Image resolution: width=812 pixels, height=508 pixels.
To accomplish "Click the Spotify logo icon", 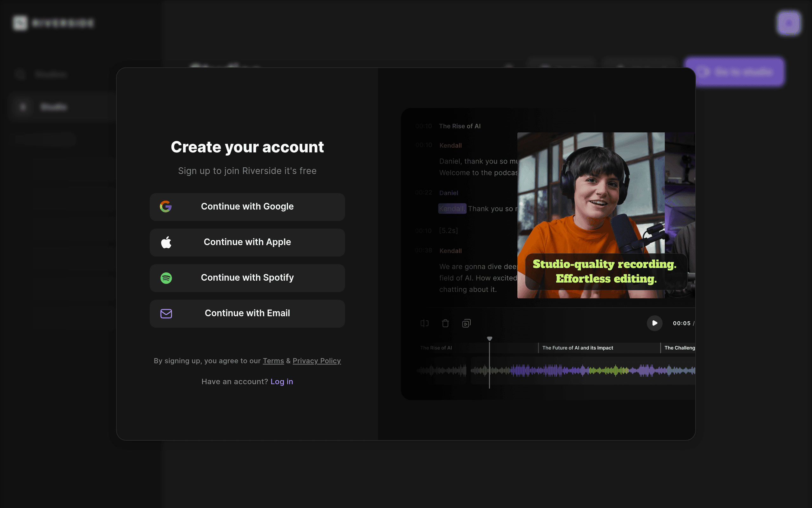I will pyautogui.click(x=166, y=278).
